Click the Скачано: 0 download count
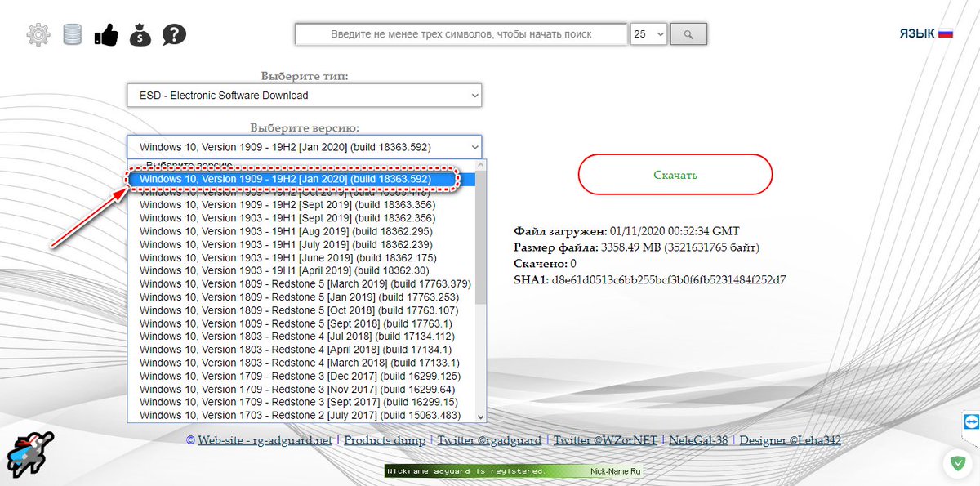This screenshot has width=980, height=486. click(x=546, y=264)
